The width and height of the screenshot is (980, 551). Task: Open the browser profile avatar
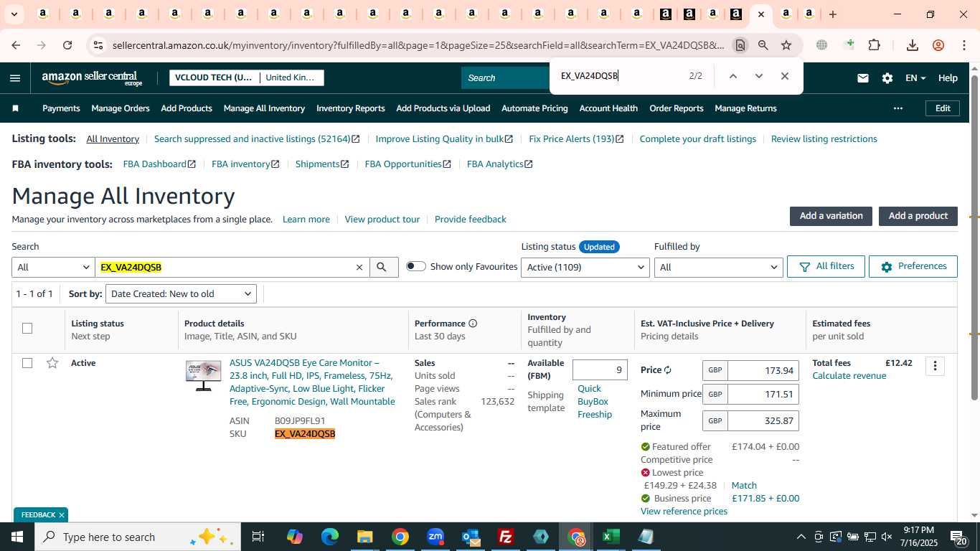(938, 45)
